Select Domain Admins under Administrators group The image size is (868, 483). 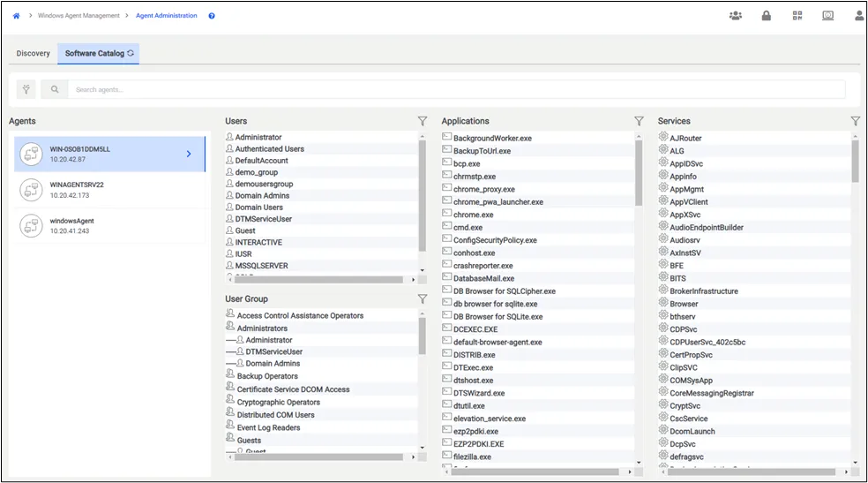pos(273,364)
